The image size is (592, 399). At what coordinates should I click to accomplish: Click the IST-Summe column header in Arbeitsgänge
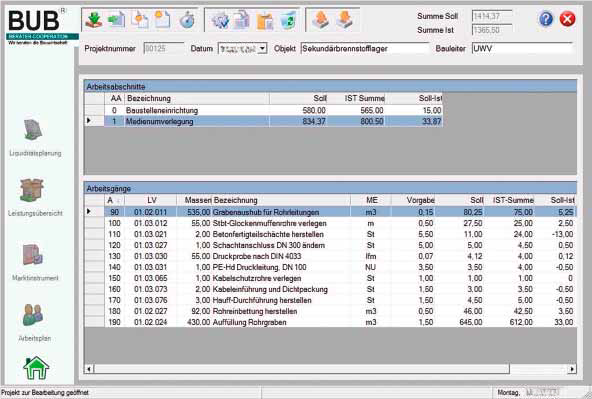click(510, 200)
